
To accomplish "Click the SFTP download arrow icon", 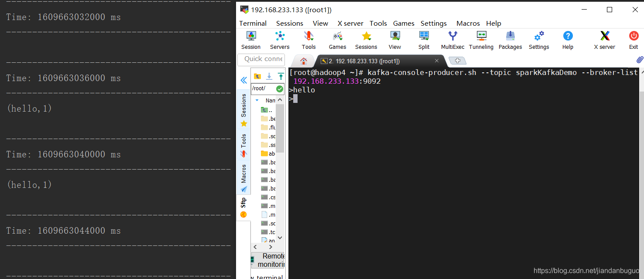I will pyautogui.click(x=269, y=76).
